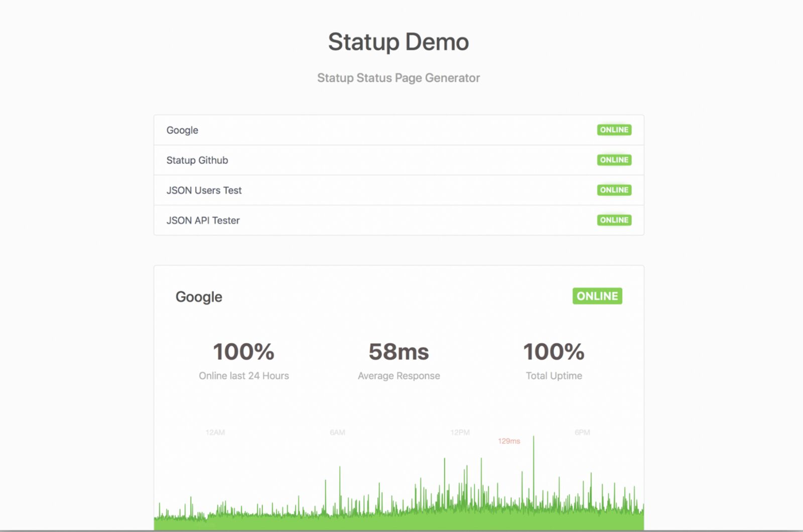803x532 pixels.
Task: Click the Google card heading
Action: click(199, 297)
